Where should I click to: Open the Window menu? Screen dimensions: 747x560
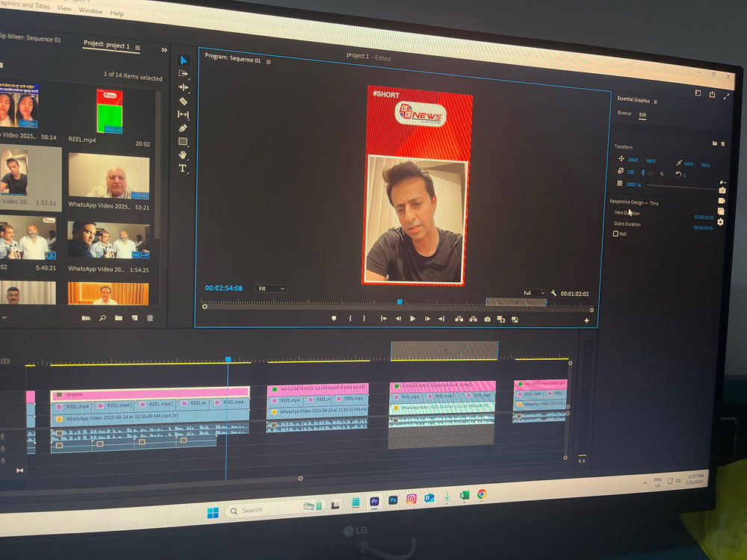pos(90,10)
